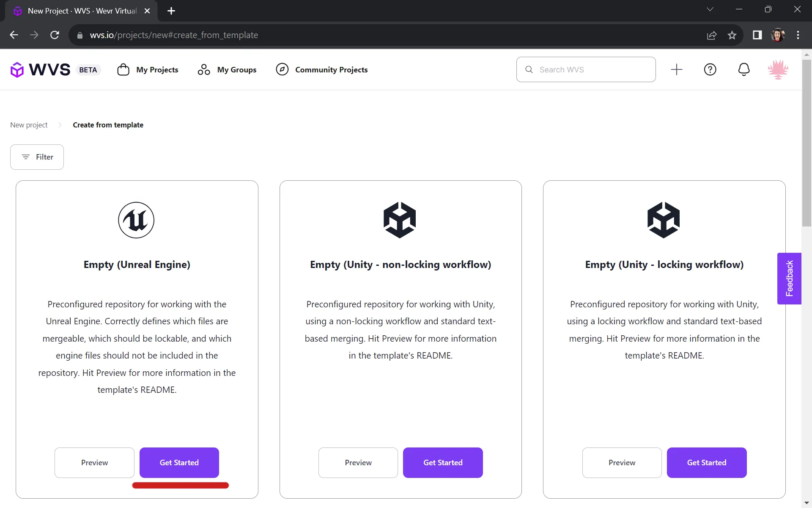Image resolution: width=812 pixels, height=508 pixels.
Task: Open the notifications bell
Action: point(744,69)
